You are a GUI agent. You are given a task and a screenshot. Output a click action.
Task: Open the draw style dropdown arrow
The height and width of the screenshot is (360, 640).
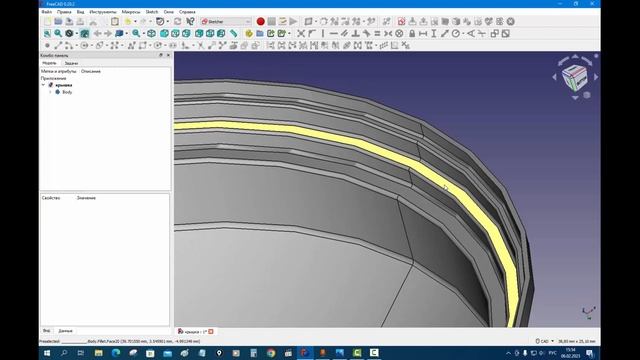pyautogui.click(x=76, y=33)
